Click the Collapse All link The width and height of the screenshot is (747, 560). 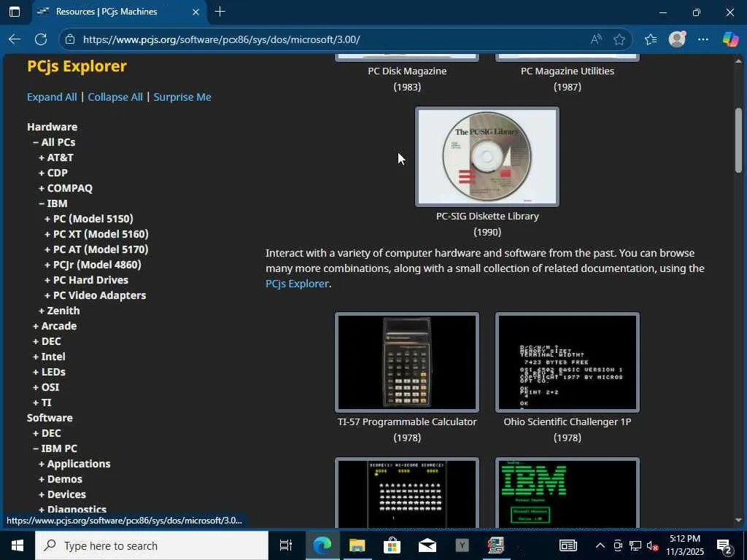115,97
